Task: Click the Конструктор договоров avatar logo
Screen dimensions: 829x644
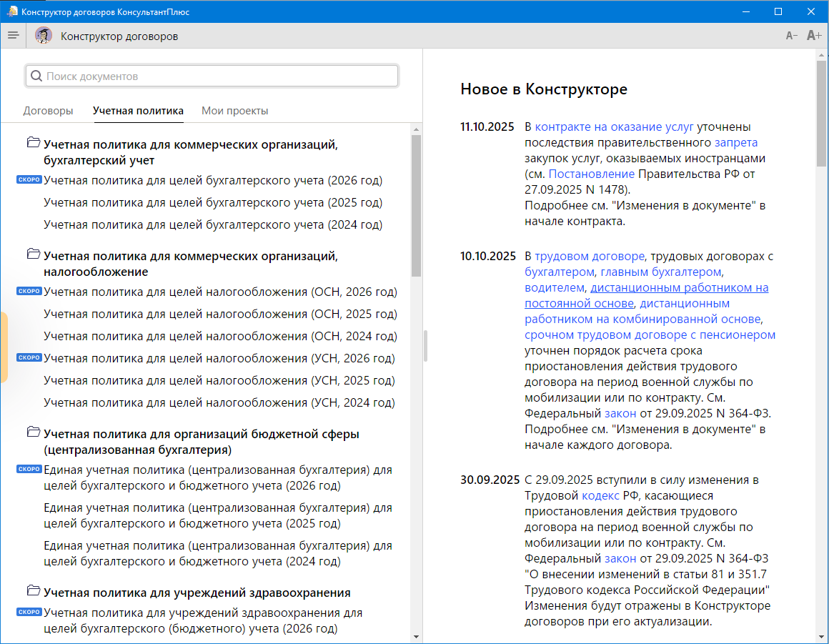Action: [44, 36]
